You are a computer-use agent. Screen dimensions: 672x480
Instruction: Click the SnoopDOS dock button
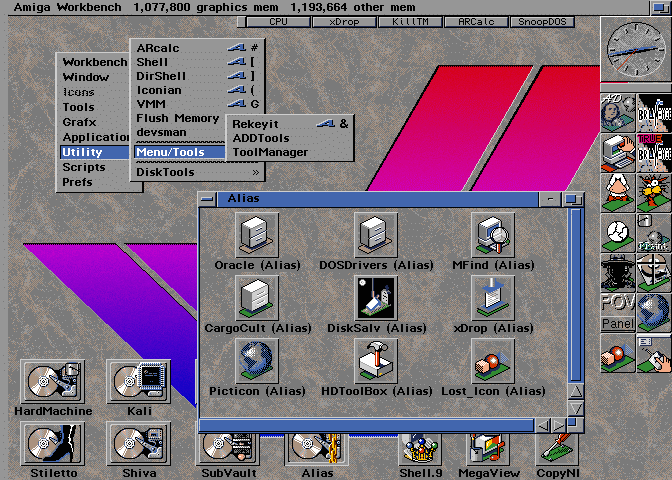[x=543, y=22]
